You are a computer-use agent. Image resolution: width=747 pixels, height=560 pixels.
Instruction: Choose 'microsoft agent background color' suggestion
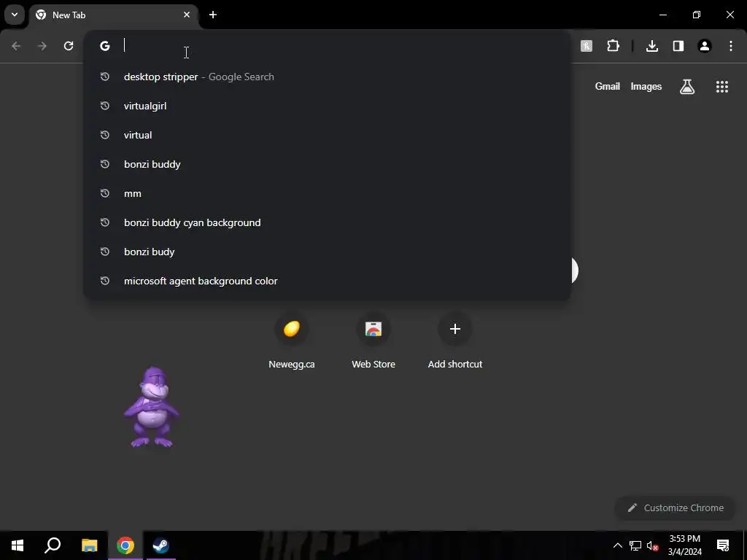(x=328, y=281)
